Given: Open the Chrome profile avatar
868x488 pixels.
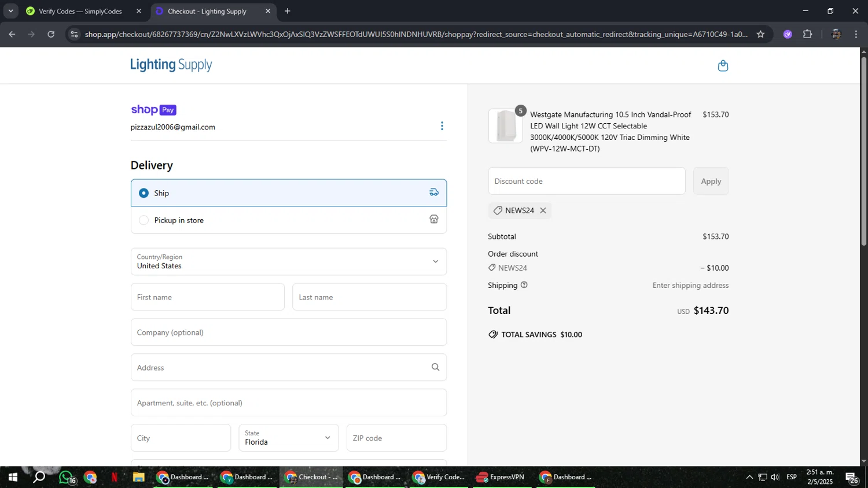Looking at the screenshot, I should (836, 34).
